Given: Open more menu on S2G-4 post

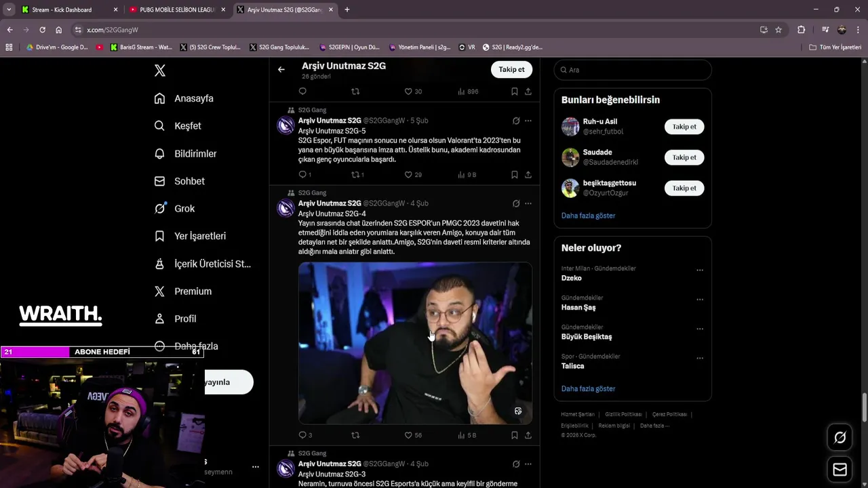Looking at the screenshot, I should pos(528,203).
